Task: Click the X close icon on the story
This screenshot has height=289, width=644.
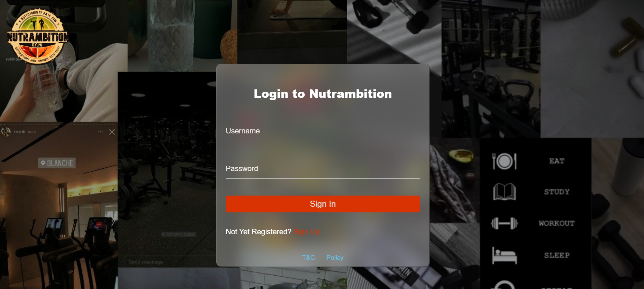Action: coord(112,132)
